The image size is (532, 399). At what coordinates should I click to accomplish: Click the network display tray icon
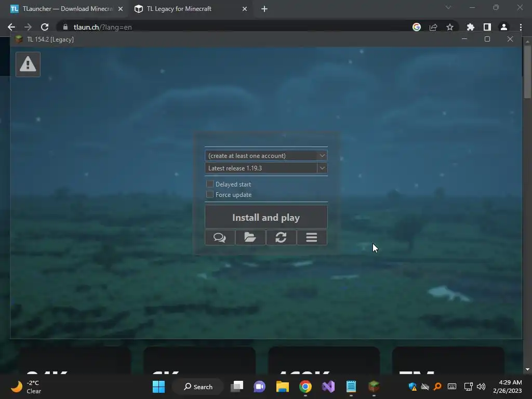pyautogui.click(x=468, y=387)
